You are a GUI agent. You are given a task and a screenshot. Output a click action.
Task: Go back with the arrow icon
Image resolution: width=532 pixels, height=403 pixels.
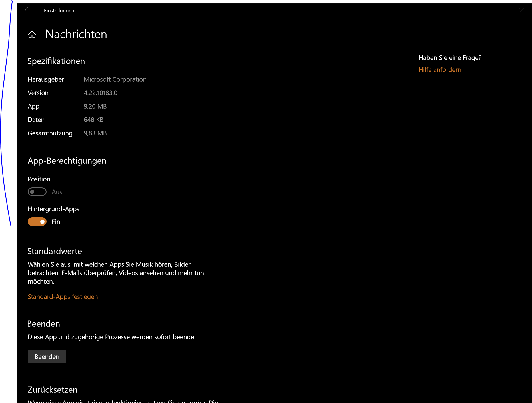[28, 10]
